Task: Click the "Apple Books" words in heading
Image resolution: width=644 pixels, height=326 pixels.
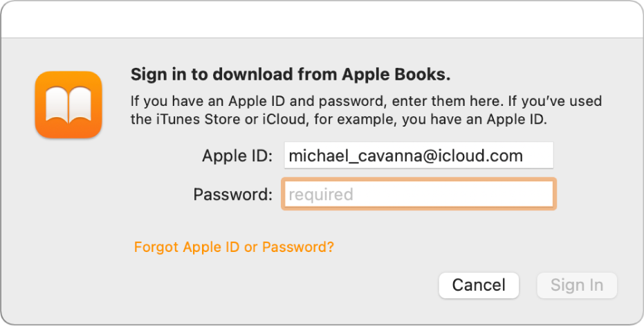Action: [401, 74]
